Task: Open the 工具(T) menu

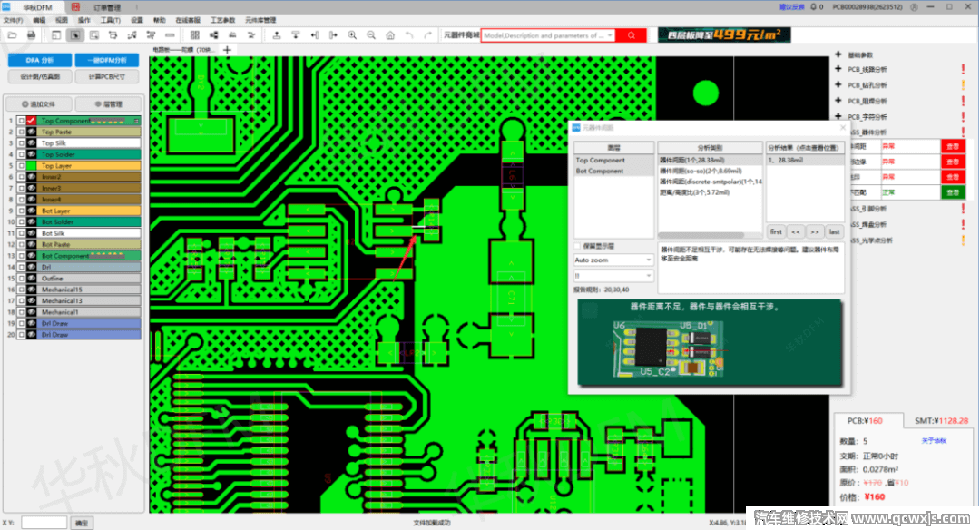Action: 111,19
